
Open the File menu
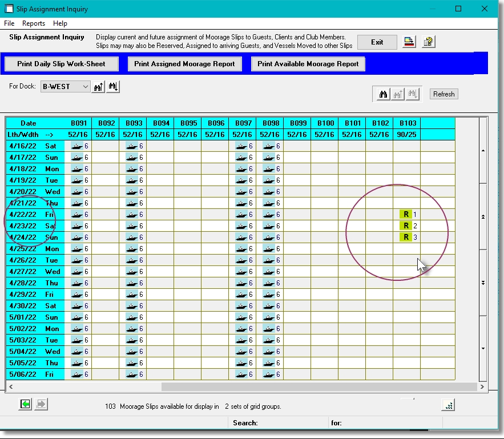click(9, 23)
